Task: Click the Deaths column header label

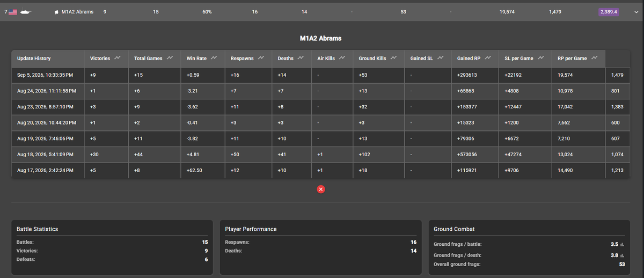Action: [x=286, y=58]
